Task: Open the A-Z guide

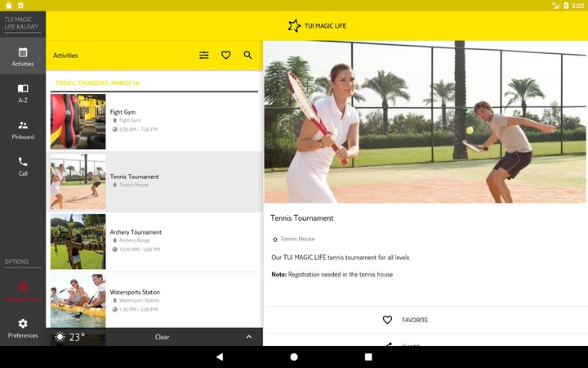Action: coord(23,93)
